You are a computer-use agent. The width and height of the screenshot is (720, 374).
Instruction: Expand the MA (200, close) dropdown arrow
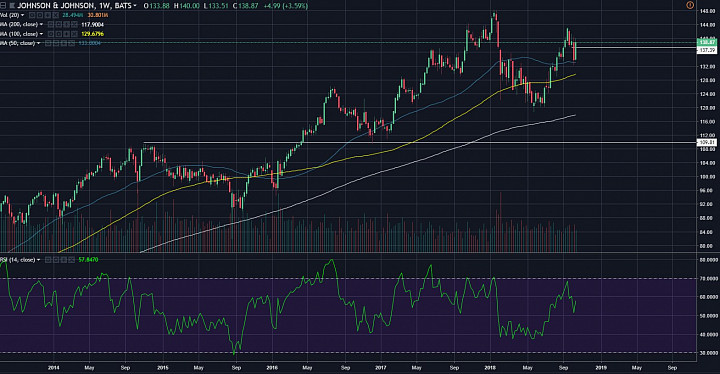(41, 24)
